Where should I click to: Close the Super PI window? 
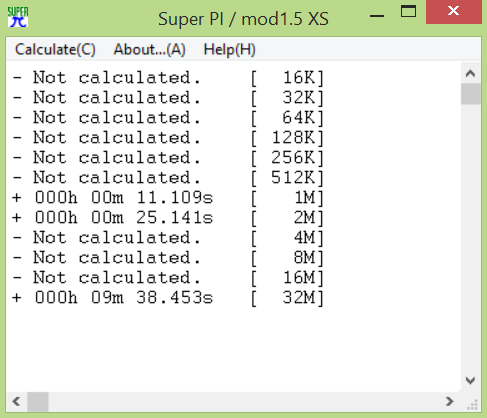[454, 12]
